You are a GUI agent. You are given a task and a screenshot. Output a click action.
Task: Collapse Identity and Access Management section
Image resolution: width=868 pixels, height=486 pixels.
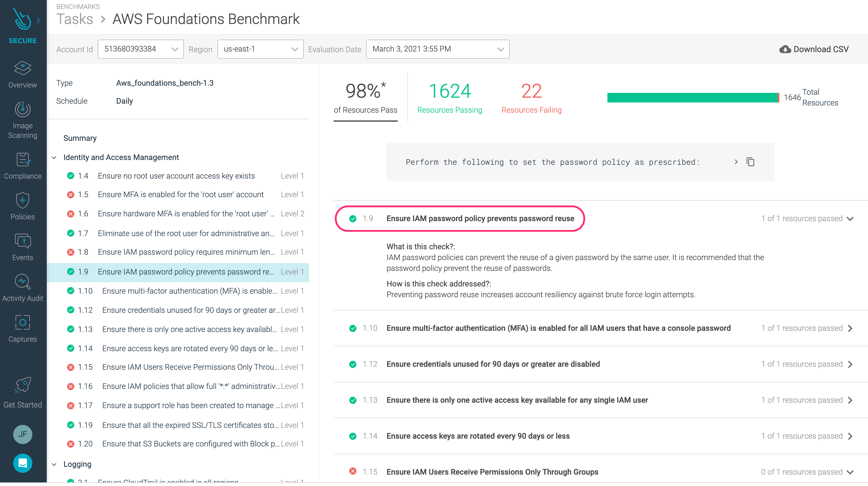(x=54, y=158)
